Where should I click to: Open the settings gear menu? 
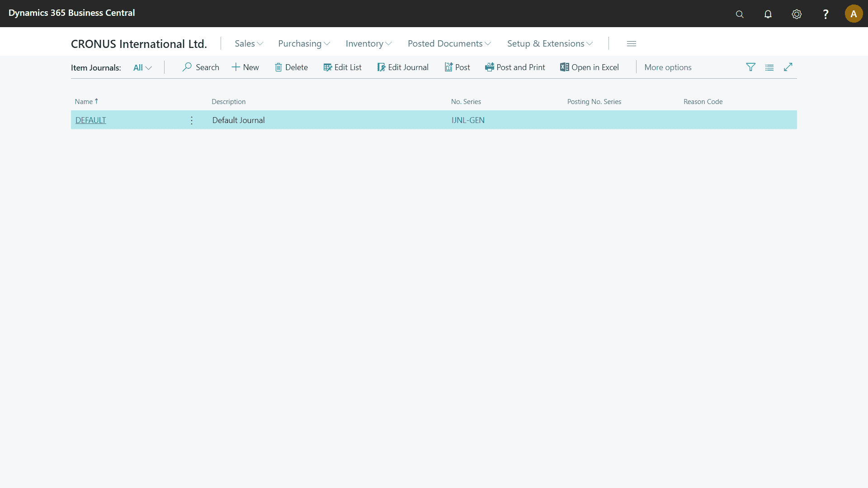[797, 14]
